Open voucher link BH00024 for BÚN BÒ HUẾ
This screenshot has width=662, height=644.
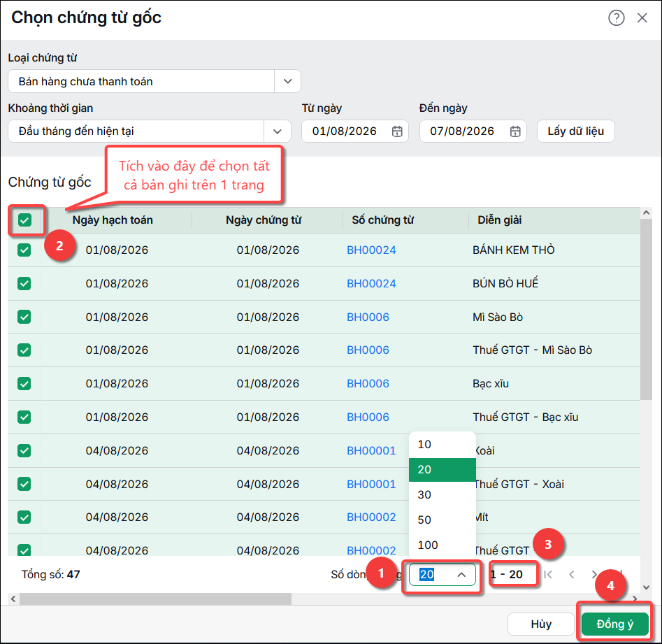click(371, 283)
